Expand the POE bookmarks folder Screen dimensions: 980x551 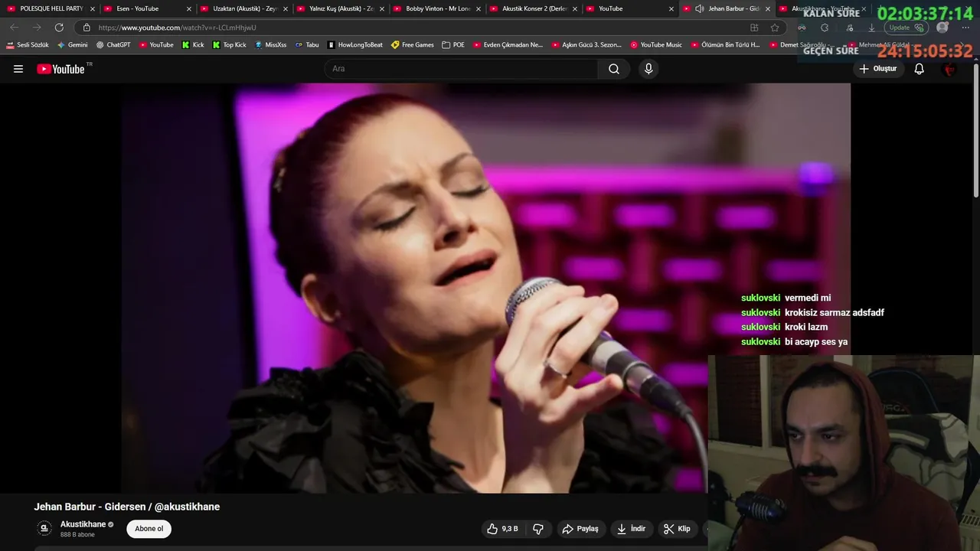[x=453, y=45]
